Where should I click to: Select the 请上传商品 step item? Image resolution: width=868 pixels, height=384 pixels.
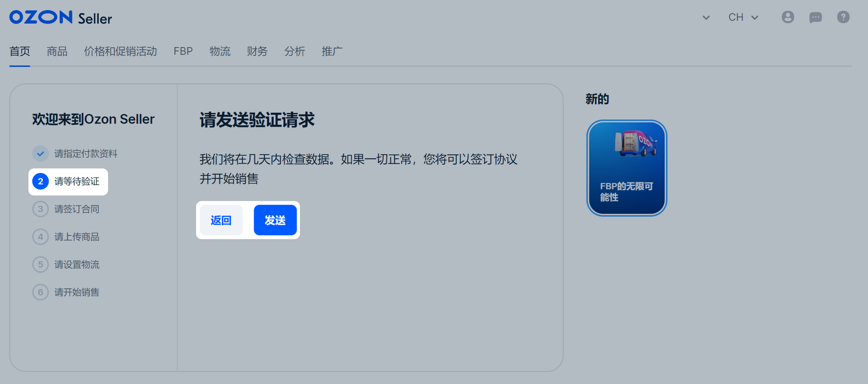(x=77, y=236)
